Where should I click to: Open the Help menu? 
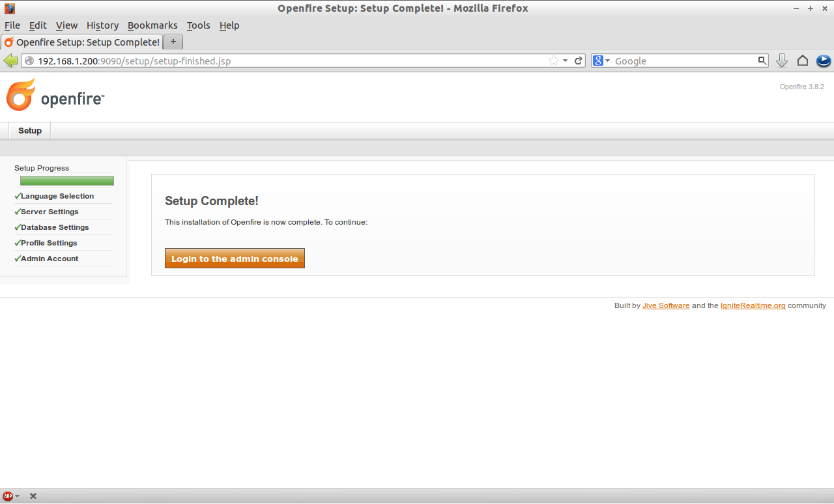[229, 25]
